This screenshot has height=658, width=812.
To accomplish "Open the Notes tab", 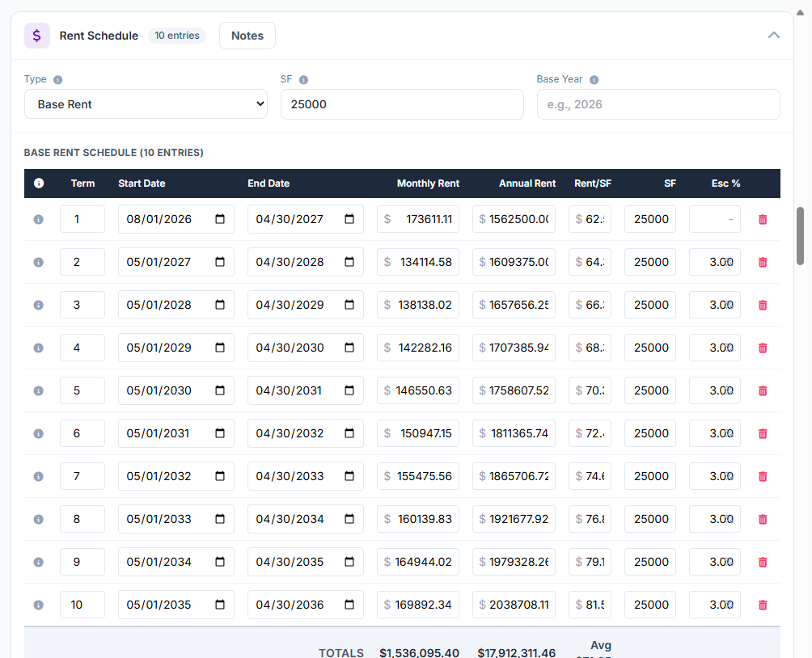I will click(x=247, y=36).
